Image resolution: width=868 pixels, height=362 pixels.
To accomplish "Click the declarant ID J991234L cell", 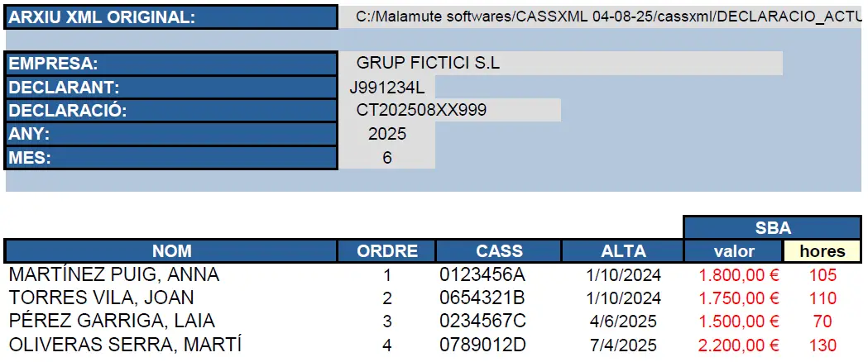I will click(x=387, y=87).
